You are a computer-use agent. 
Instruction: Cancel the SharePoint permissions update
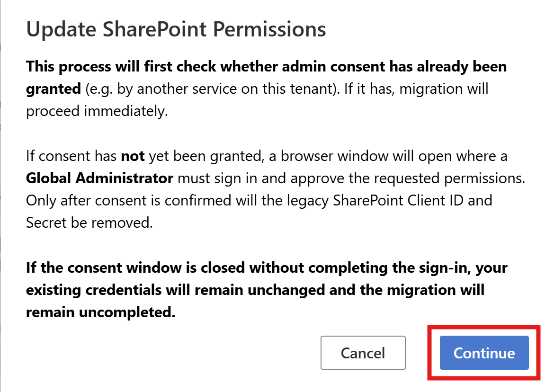pyautogui.click(x=363, y=353)
